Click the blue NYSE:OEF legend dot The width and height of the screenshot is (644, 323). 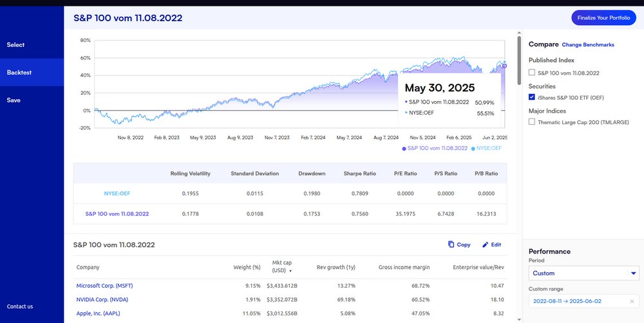(x=474, y=148)
